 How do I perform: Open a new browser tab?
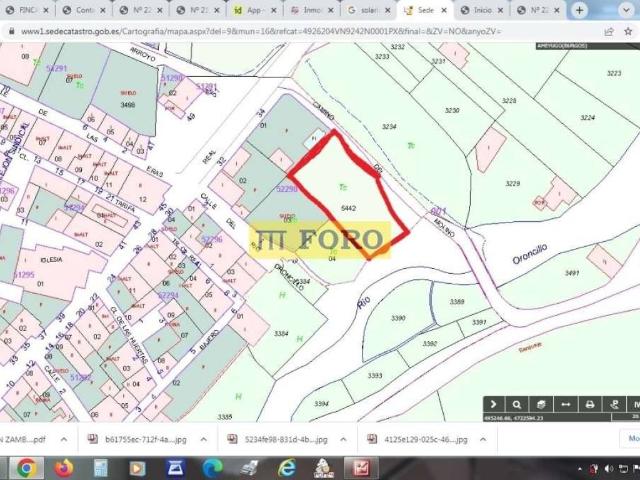click(579, 10)
